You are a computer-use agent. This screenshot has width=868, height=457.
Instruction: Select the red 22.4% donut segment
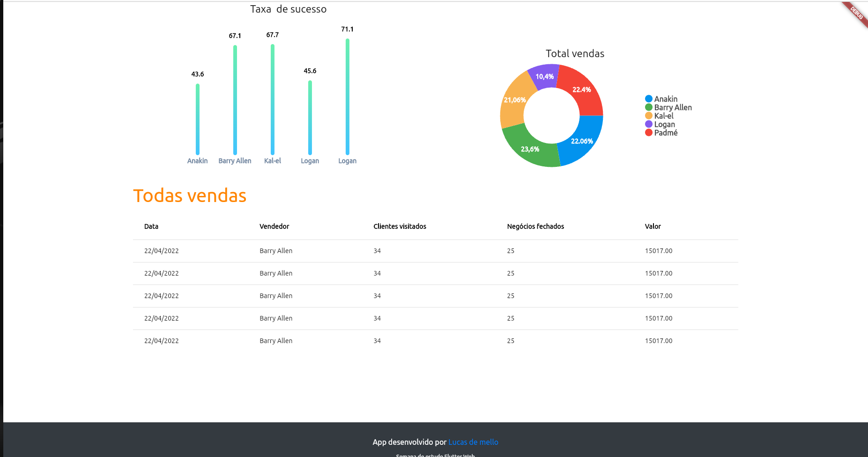point(582,90)
